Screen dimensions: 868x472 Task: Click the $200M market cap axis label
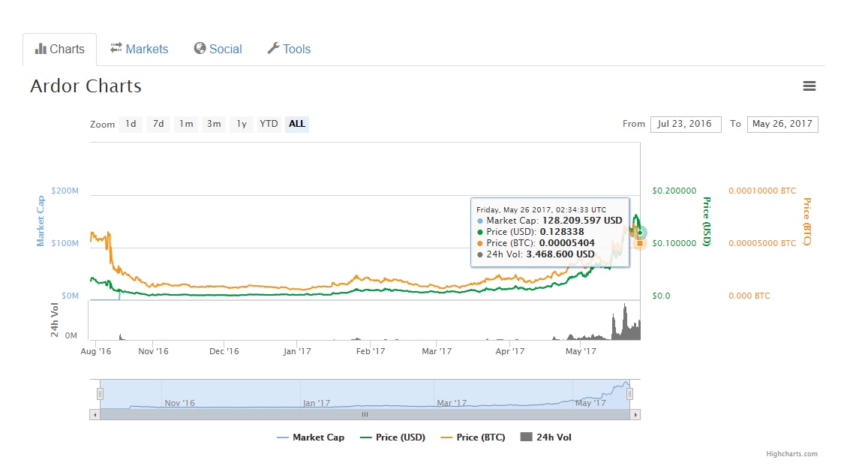65,191
